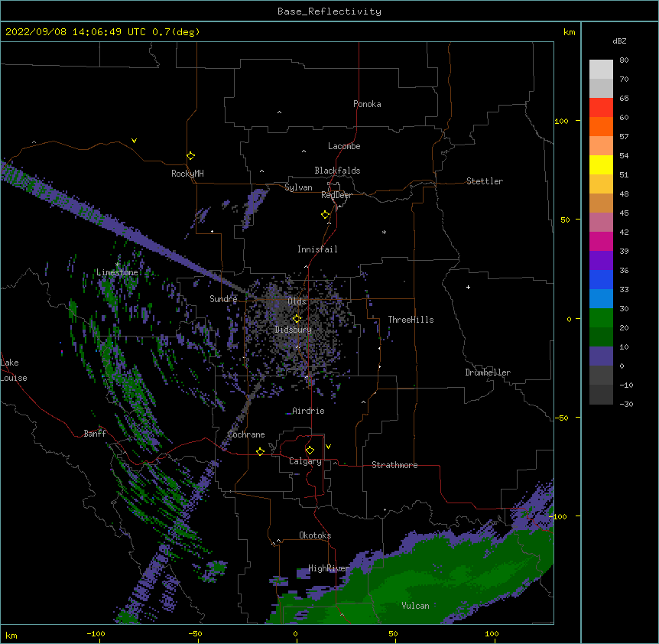Image resolution: width=659 pixels, height=644 pixels.
Task: Click the Calgary city label
Action: [305, 461]
